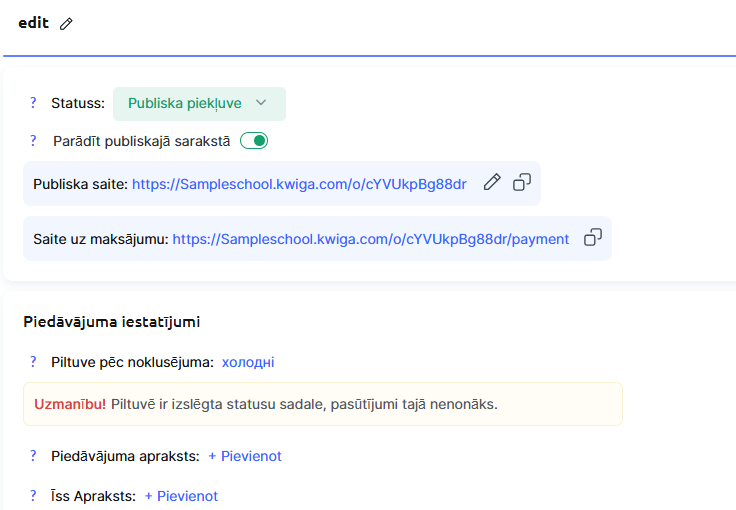Toggle Parādīt publiskajā sarakstā switch off
The image size is (736, 510).
[254, 141]
